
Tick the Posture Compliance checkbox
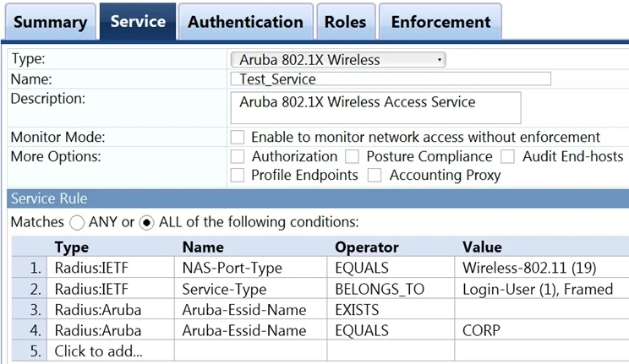[353, 156]
